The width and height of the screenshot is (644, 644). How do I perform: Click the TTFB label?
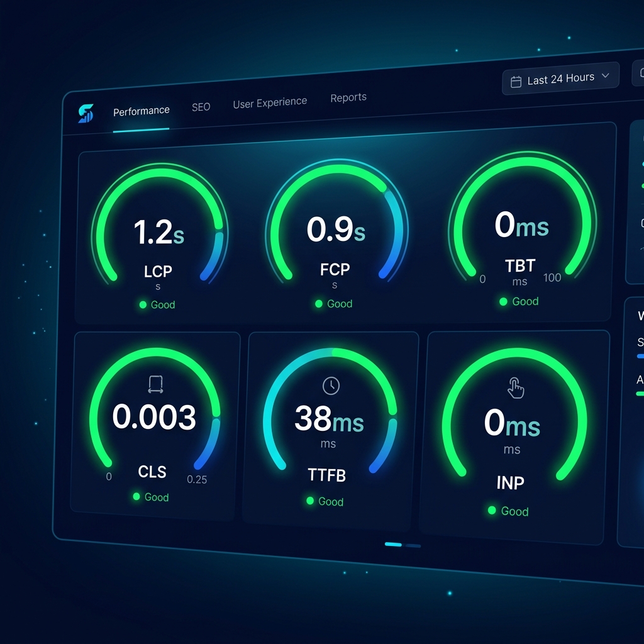(327, 475)
